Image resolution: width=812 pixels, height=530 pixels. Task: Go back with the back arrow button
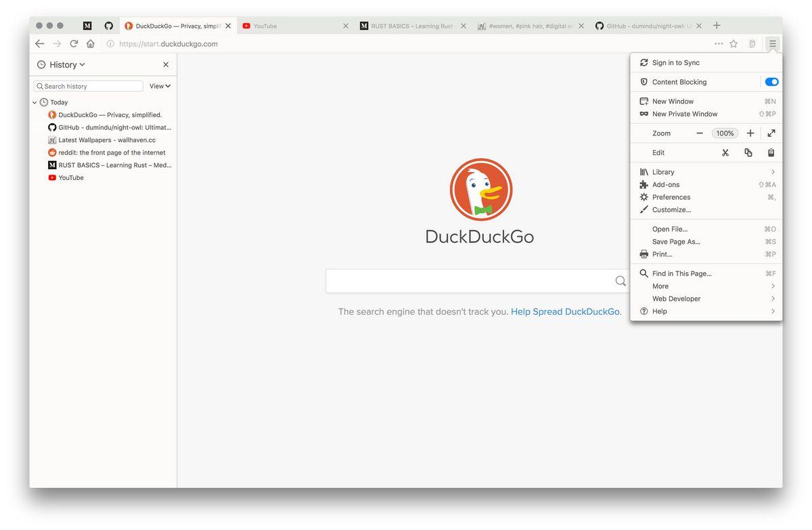pyautogui.click(x=40, y=43)
